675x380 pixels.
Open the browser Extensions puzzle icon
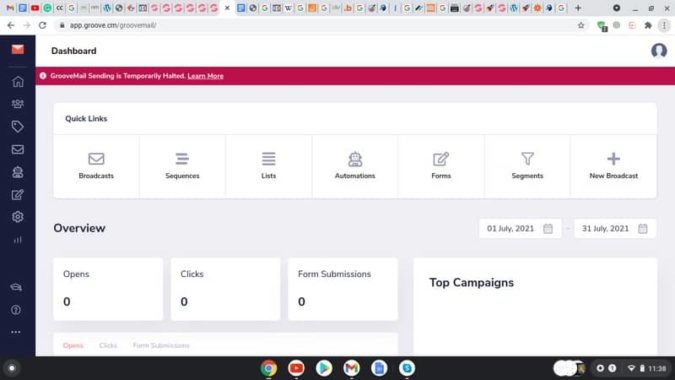(647, 25)
